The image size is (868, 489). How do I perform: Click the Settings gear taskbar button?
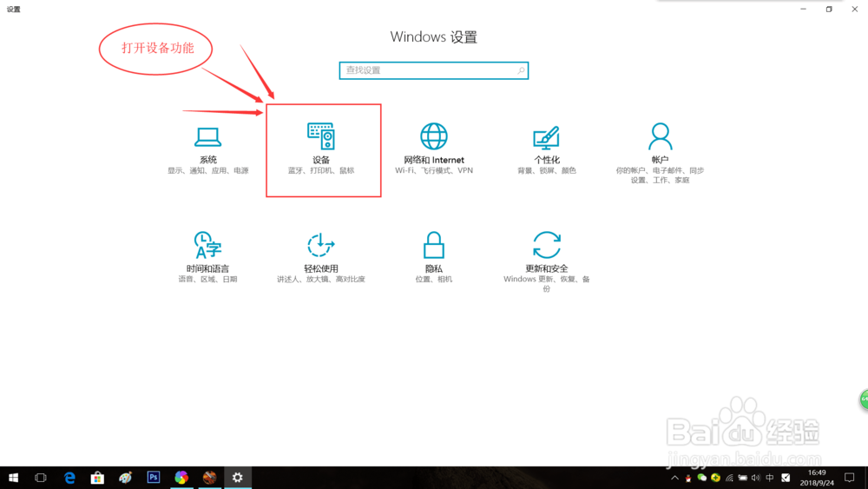pos(238,478)
